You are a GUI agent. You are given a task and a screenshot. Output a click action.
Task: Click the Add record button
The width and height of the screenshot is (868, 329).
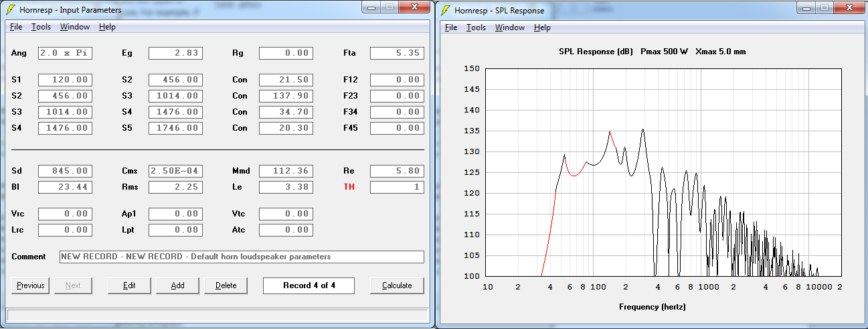point(177,285)
